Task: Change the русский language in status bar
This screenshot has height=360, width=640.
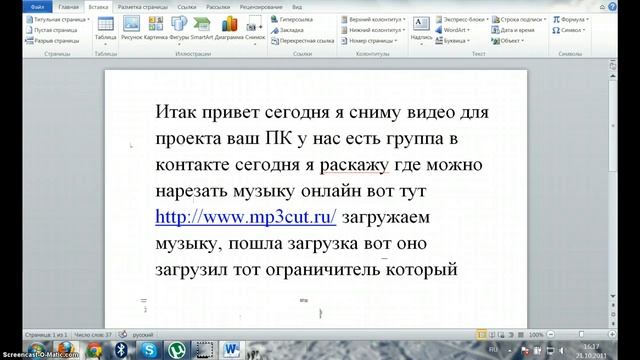Action: click(x=143, y=335)
